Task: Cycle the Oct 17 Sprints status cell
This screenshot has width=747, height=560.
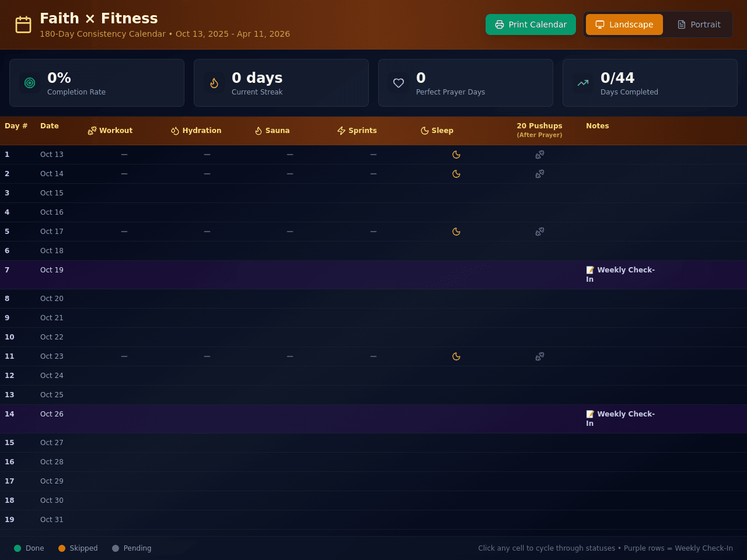Action: (373, 232)
